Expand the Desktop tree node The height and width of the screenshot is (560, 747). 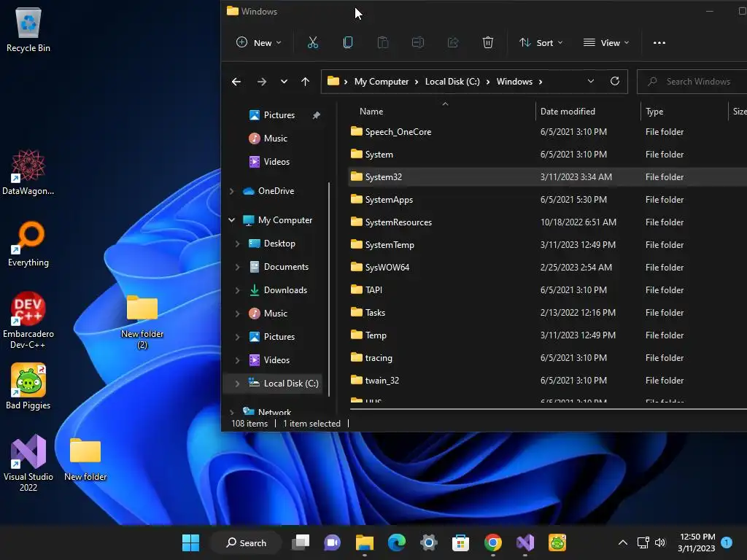(x=237, y=244)
